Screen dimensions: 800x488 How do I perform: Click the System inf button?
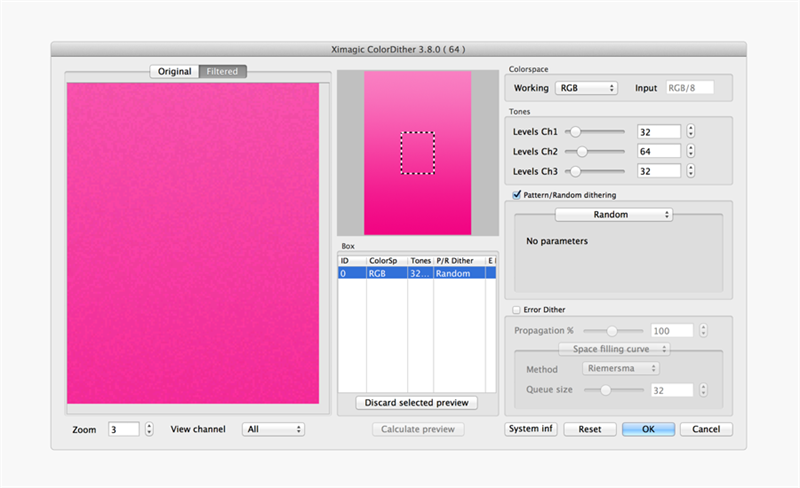[x=531, y=429]
